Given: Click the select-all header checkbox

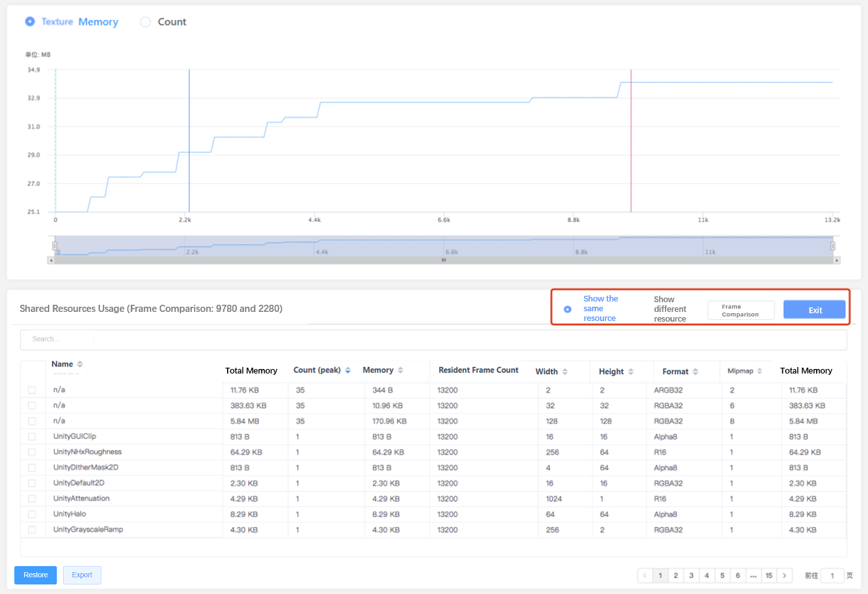Looking at the screenshot, I should pos(32,370).
